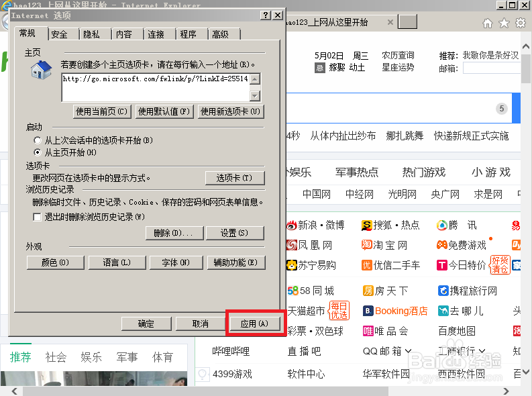Click horizontal scrollbar left arrow
This screenshot has width=532, height=396.
click(14, 391)
